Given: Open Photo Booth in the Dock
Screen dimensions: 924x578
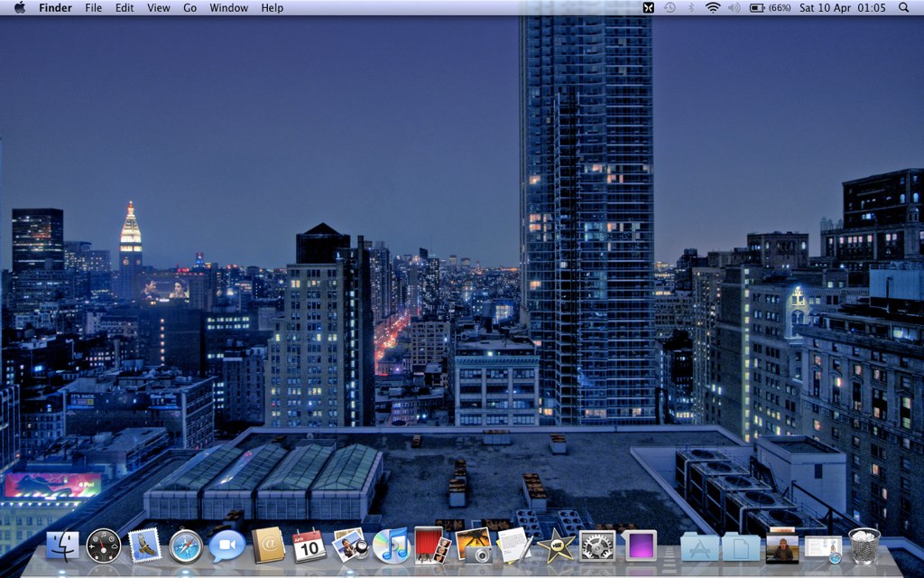Looking at the screenshot, I should click(430, 545).
